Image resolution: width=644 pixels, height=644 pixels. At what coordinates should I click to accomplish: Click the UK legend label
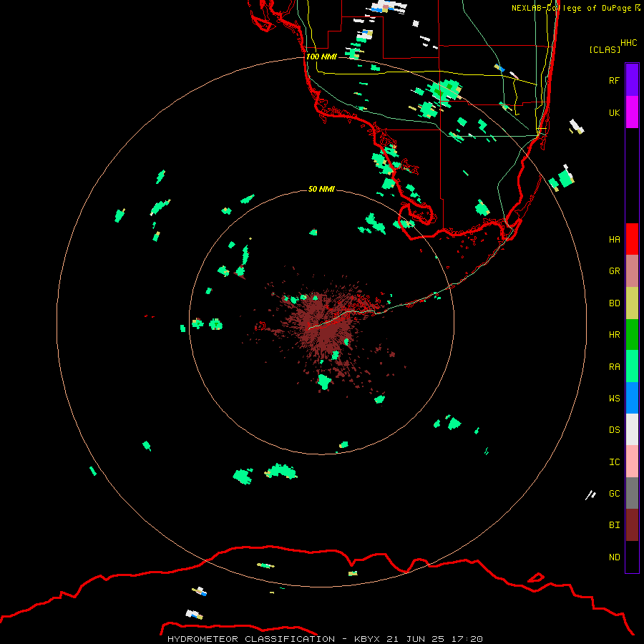click(614, 112)
